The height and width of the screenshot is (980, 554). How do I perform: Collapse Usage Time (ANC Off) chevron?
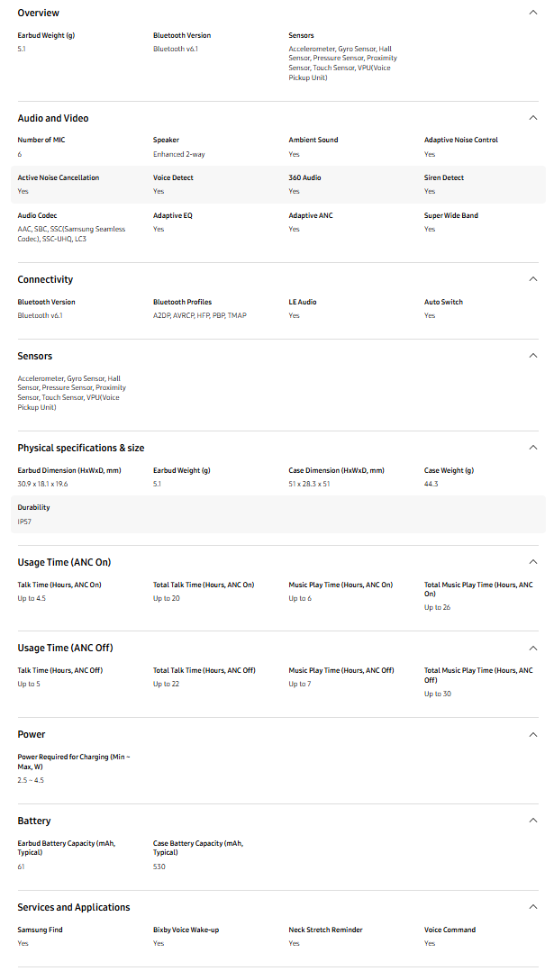pyautogui.click(x=532, y=648)
